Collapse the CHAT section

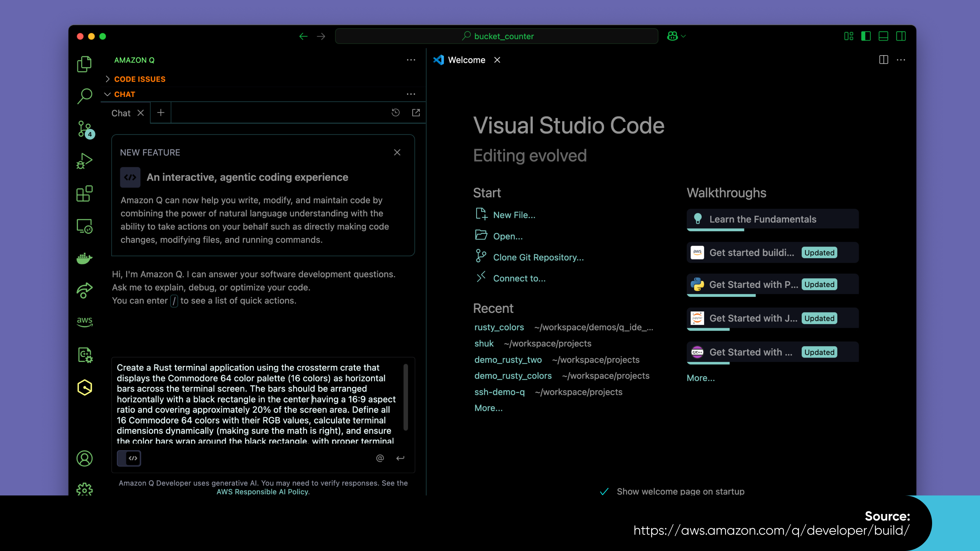120,94
